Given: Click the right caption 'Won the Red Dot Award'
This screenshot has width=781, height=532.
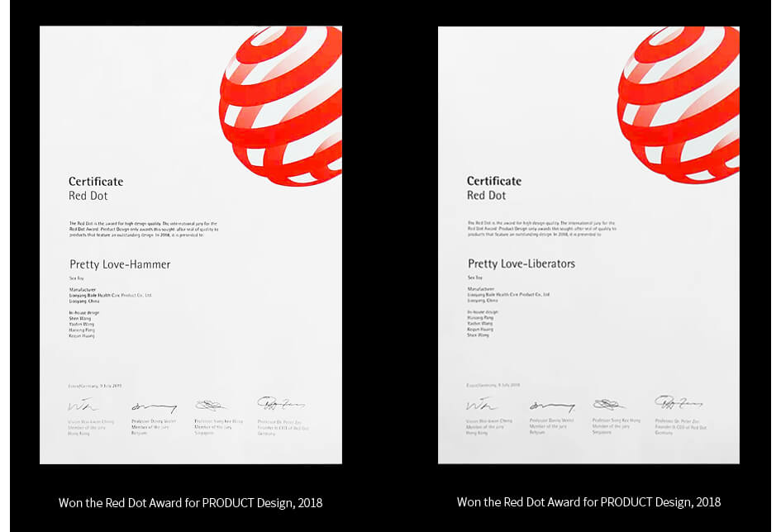Looking at the screenshot, I should [x=588, y=502].
